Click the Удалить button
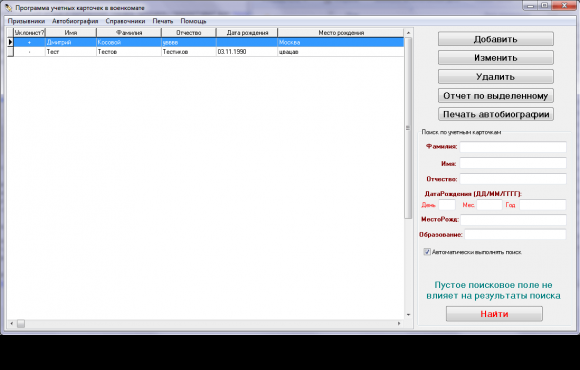580x370 pixels. pyautogui.click(x=496, y=77)
